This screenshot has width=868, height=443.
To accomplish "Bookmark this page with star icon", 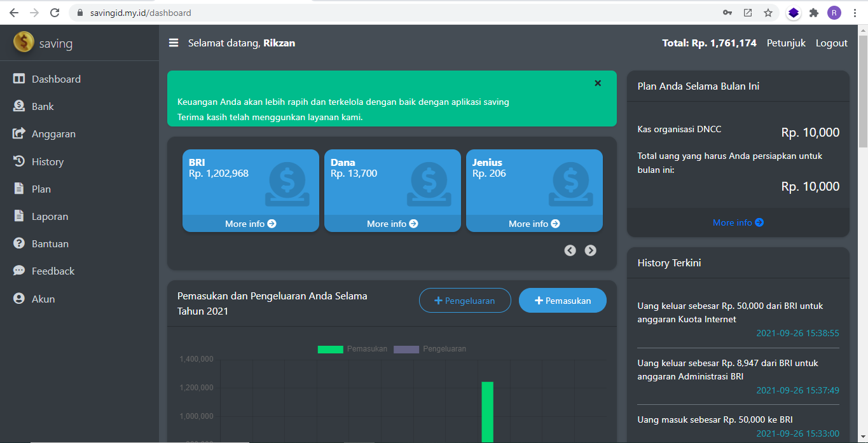I will (x=768, y=13).
